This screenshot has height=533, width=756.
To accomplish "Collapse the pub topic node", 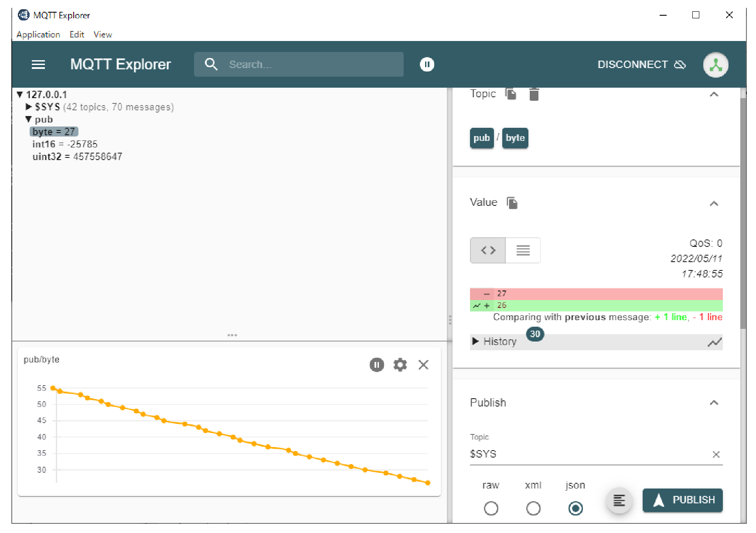I will [x=28, y=119].
